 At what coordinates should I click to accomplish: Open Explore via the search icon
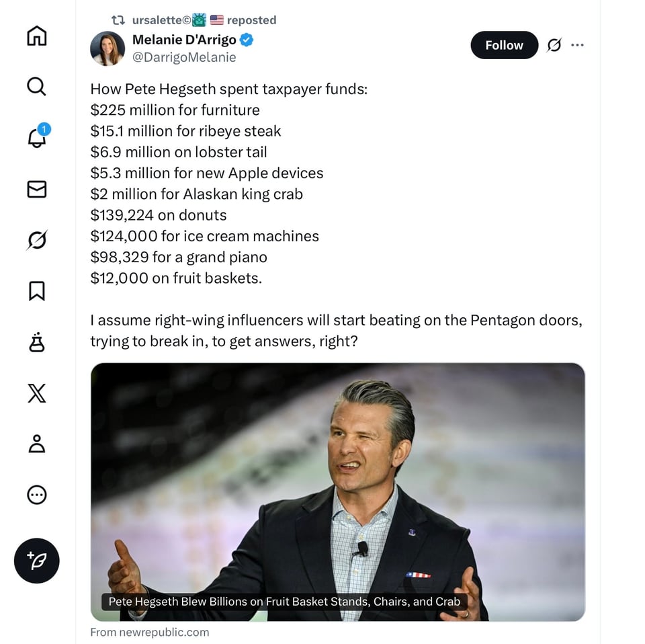click(x=36, y=87)
